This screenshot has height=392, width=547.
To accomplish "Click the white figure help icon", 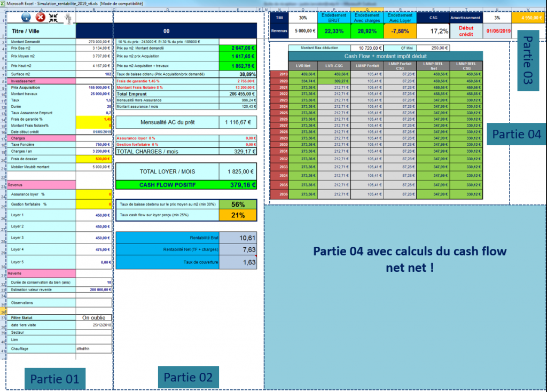I will [x=67, y=18].
